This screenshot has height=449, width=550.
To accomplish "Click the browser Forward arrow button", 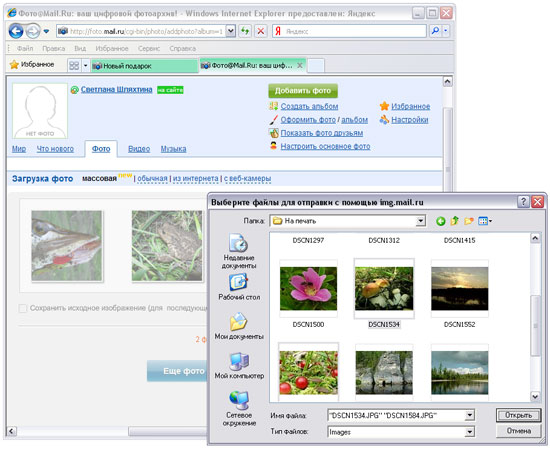I will pos(33,32).
